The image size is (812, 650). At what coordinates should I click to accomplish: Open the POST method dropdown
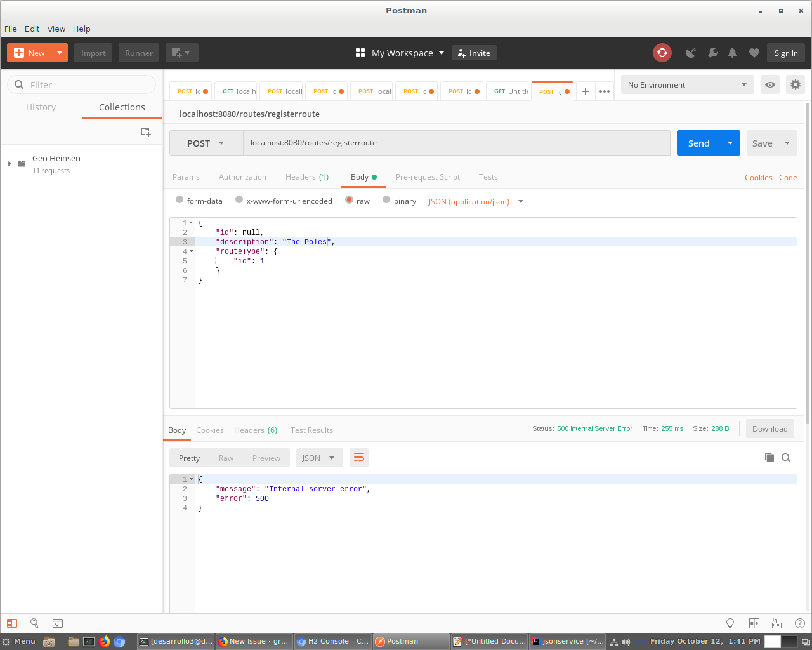[x=206, y=143]
